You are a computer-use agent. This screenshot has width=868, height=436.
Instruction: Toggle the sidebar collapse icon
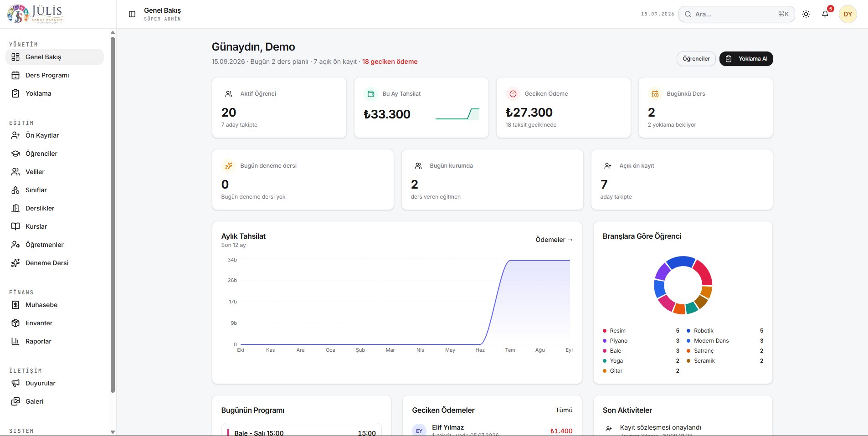[x=132, y=14]
